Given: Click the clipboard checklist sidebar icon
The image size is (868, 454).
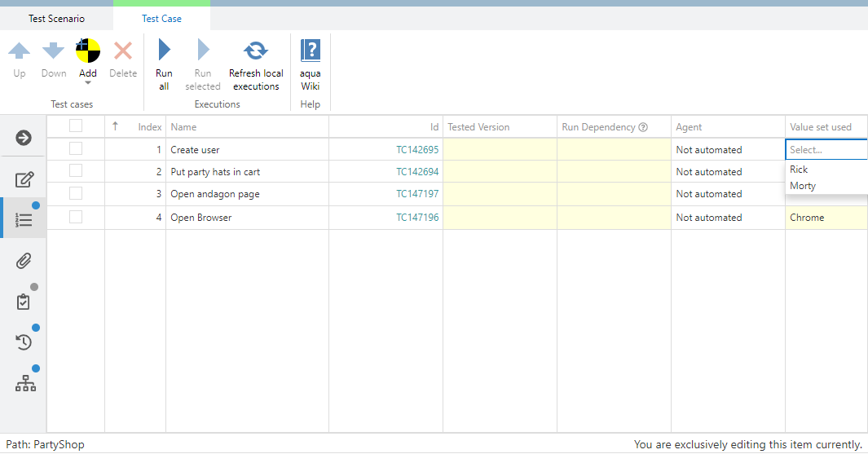Looking at the screenshot, I should pos(24,302).
